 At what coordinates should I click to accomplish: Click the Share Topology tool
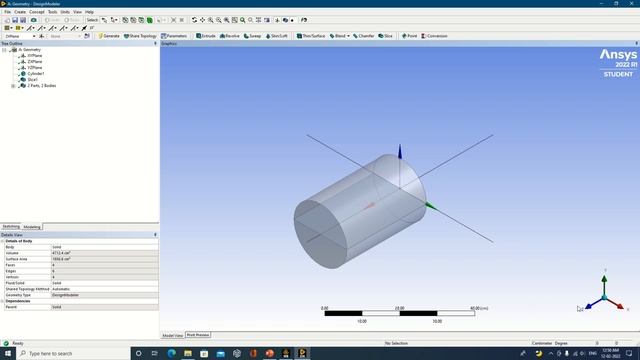(x=140, y=36)
